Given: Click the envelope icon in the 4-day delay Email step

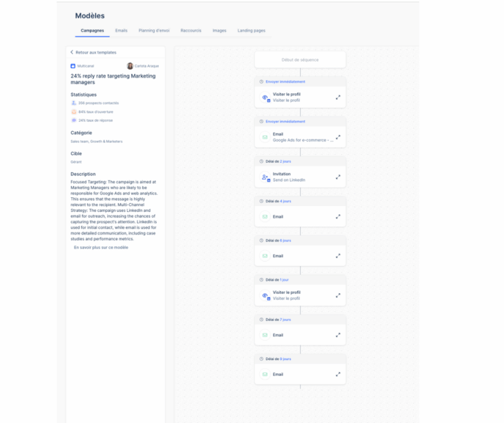Looking at the screenshot, I should (x=265, y=217).
